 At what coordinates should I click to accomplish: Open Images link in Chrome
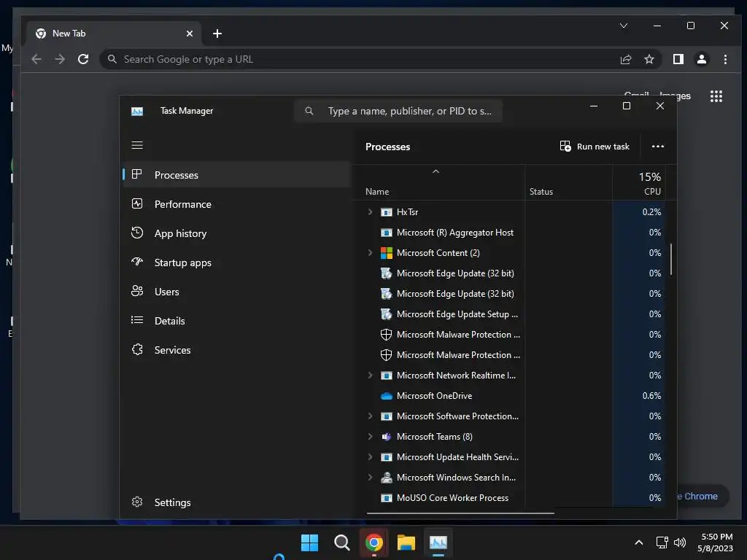point(675,96)
